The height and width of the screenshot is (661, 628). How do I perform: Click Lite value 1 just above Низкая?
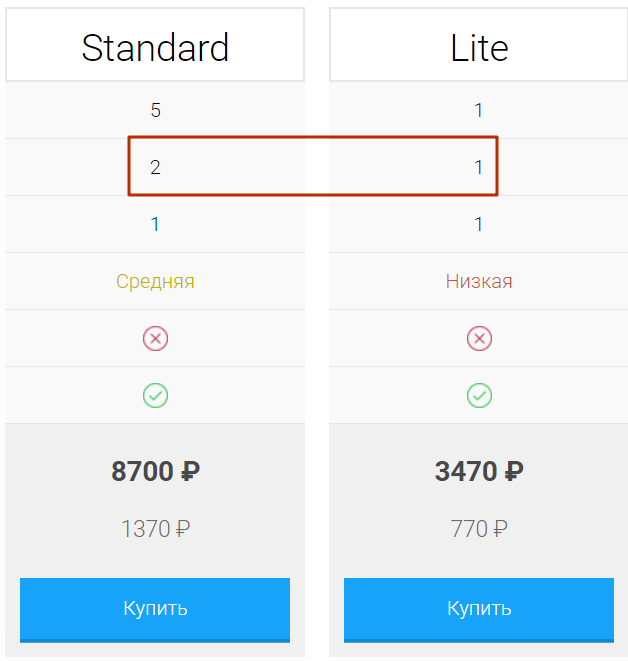(479, 224)
